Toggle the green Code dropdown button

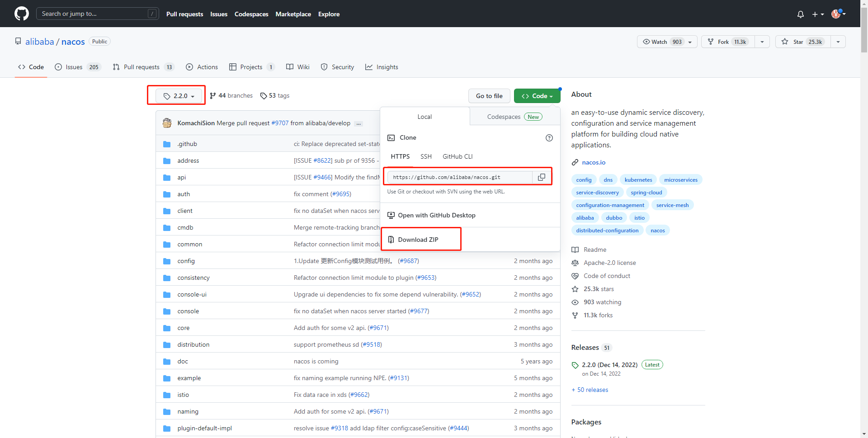[537, 96]
